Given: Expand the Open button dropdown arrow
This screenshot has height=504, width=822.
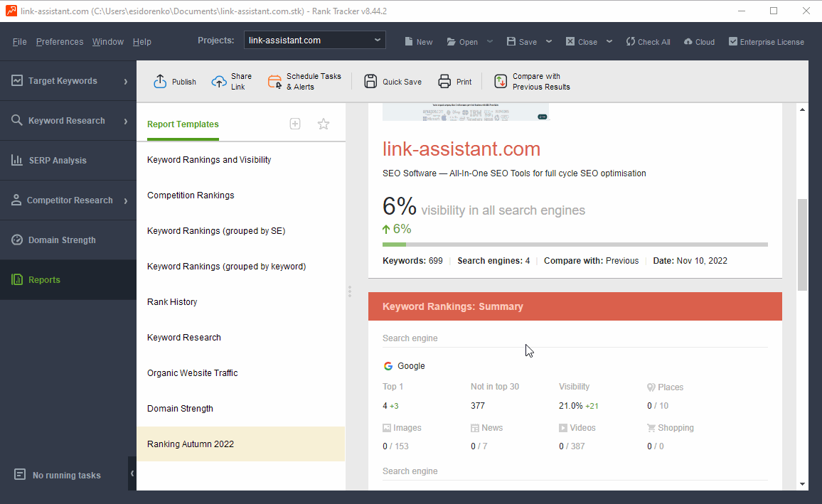Looking at the screenshot, I should [x=490, y=41].
